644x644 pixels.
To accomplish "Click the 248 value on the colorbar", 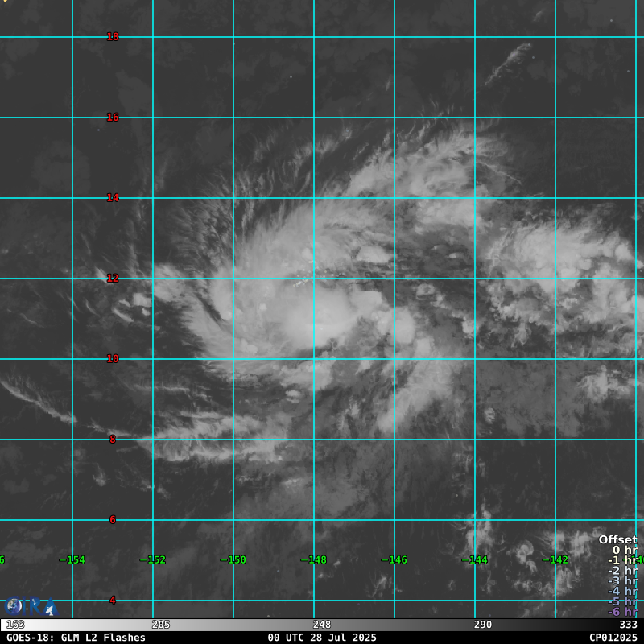I will (x=322, y=625).
